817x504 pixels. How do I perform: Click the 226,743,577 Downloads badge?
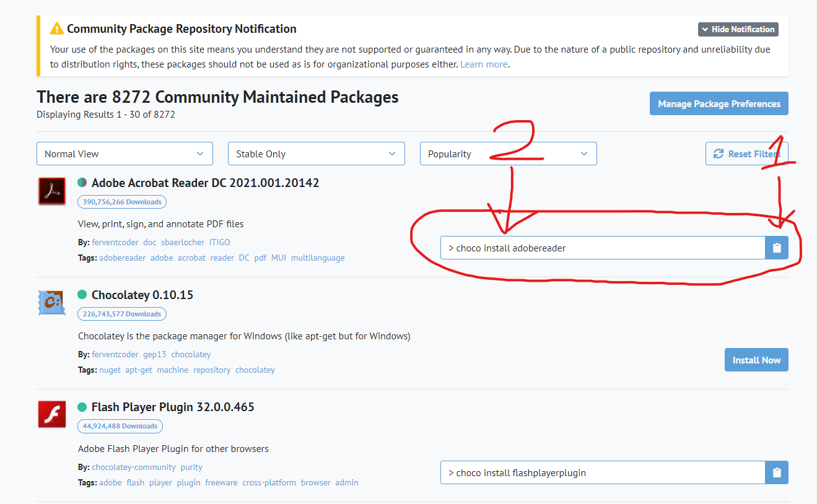pos(121,314)
